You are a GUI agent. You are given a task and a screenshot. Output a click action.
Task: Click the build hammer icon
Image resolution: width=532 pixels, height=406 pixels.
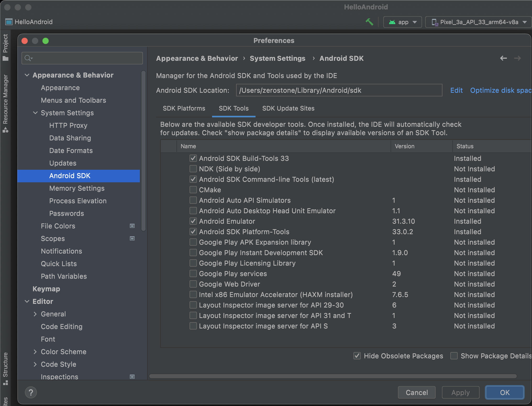[369, 22]
